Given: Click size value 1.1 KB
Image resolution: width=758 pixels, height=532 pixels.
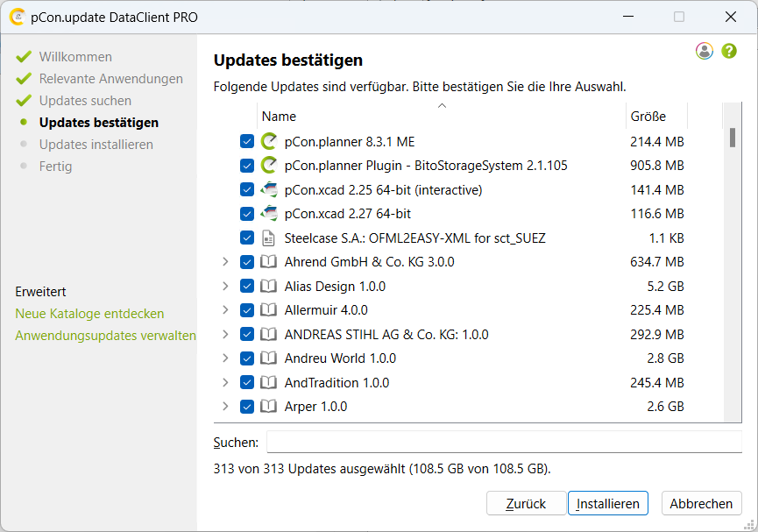Looking at the screenshot, I should 666,238.
